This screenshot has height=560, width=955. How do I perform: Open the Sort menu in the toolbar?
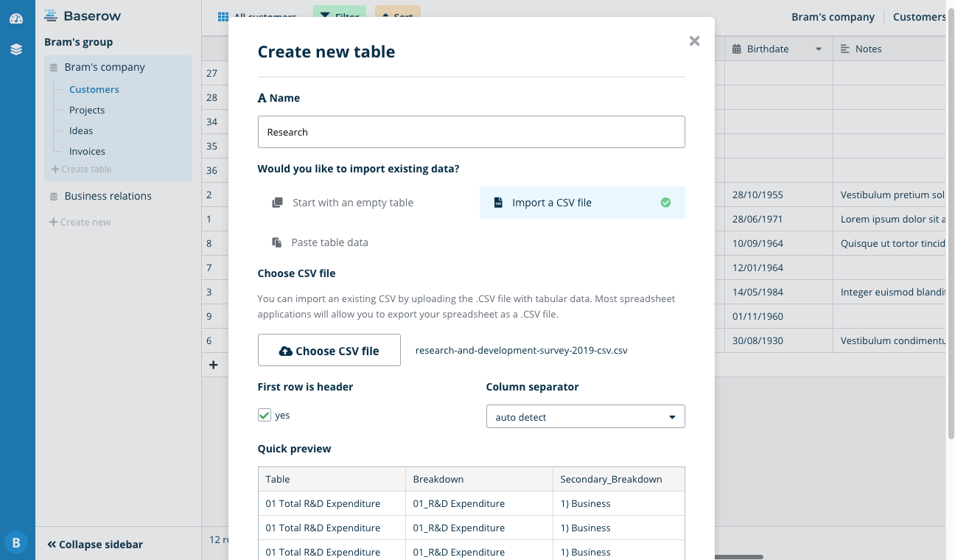pyautogui.click(x=397, y=13)
